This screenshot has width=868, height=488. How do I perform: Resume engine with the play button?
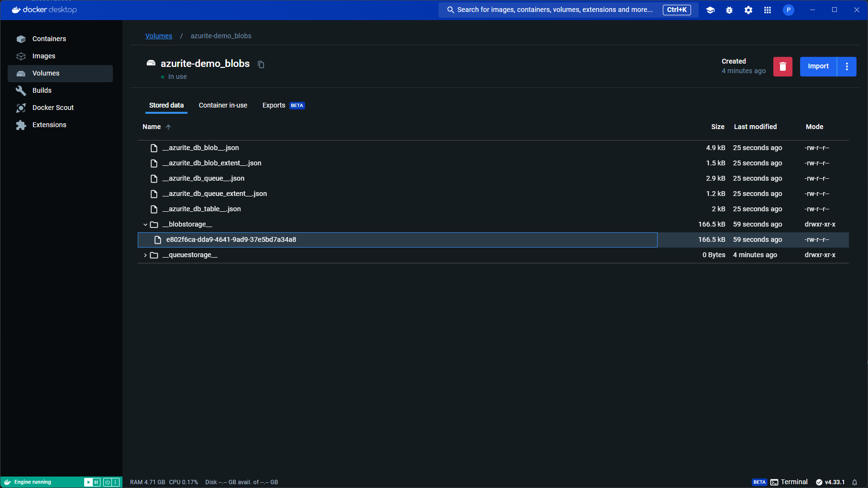pos(88,482)
